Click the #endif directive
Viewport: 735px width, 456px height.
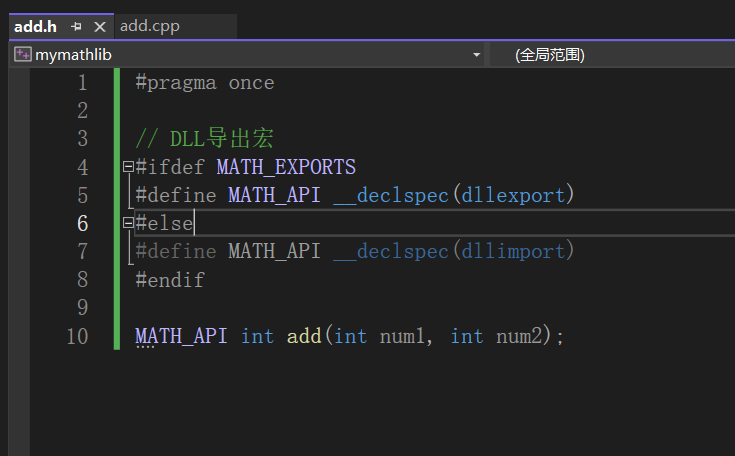click(x=170, y=280)
